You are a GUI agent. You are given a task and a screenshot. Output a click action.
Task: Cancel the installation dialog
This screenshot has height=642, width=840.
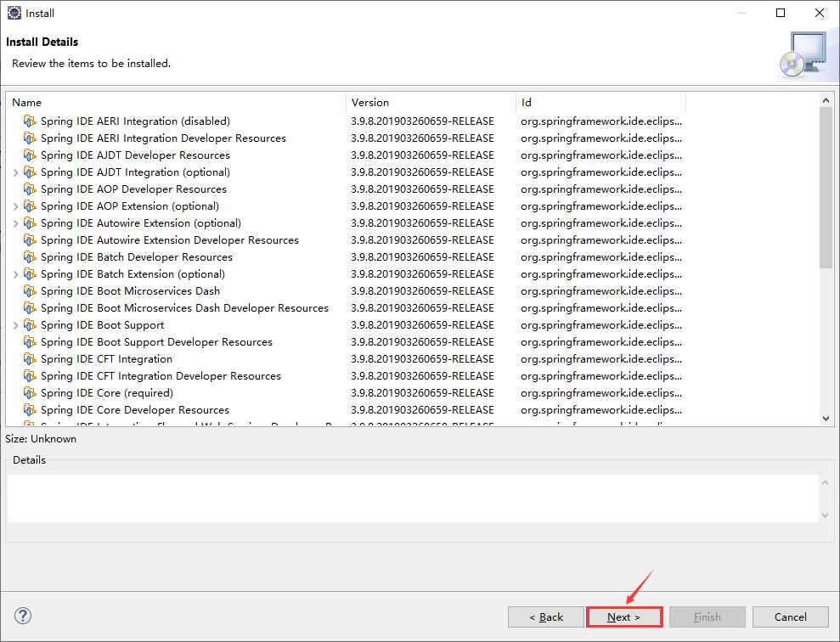(790, 617)
